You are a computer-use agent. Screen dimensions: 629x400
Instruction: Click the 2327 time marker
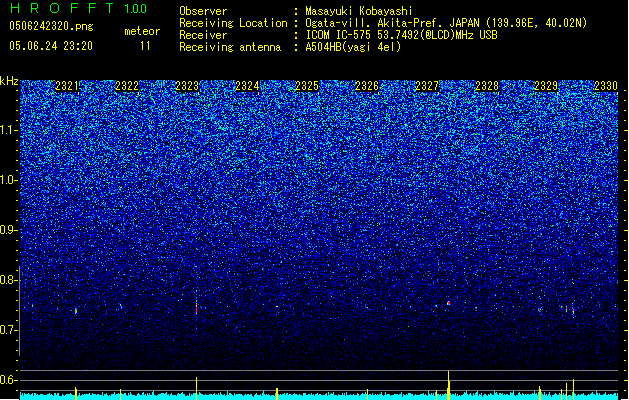[x=427, y=86]
